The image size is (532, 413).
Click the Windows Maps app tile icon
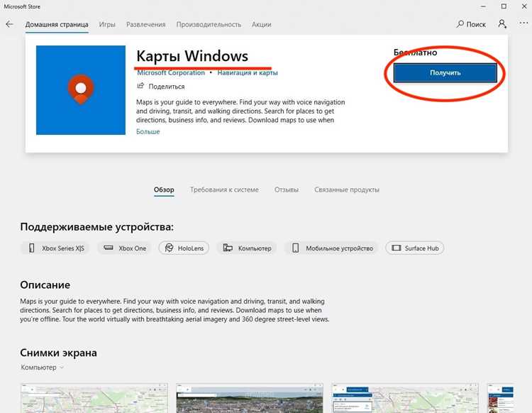point(81,90)
